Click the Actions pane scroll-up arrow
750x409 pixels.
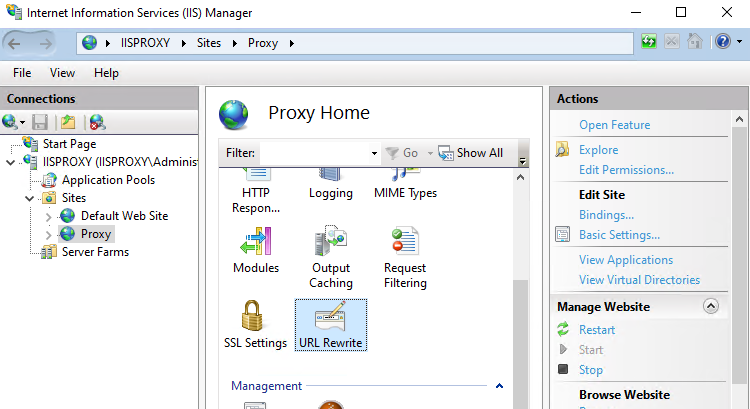(739, 119)
